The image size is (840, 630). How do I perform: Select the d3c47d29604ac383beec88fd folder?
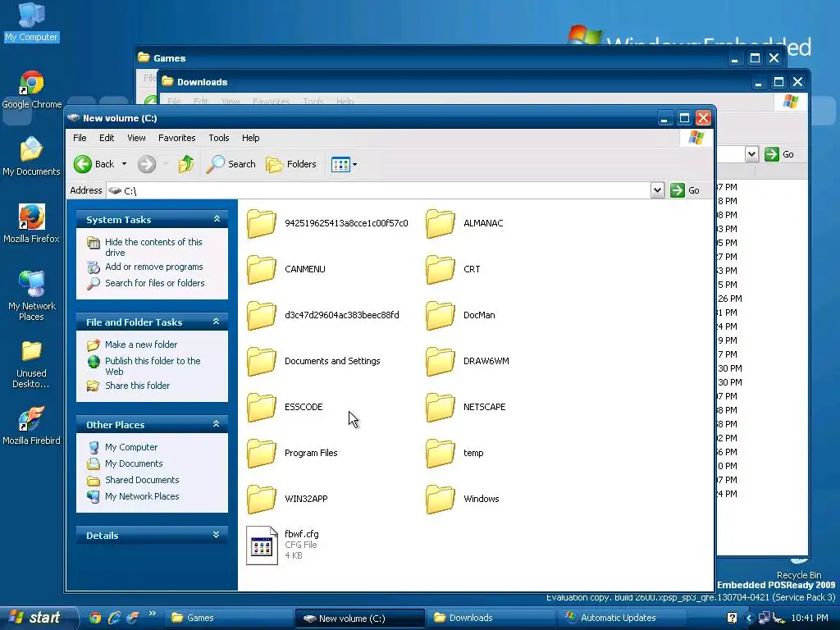[262, 315]
